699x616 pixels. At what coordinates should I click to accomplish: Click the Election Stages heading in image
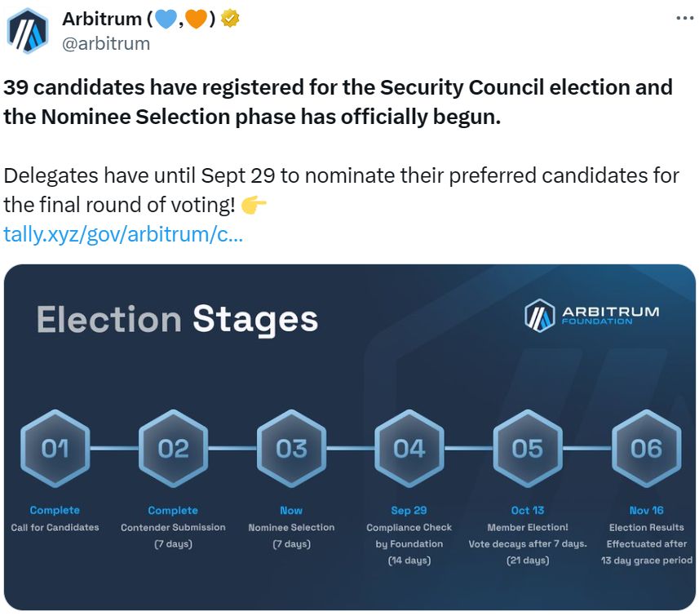pos(177,319)
